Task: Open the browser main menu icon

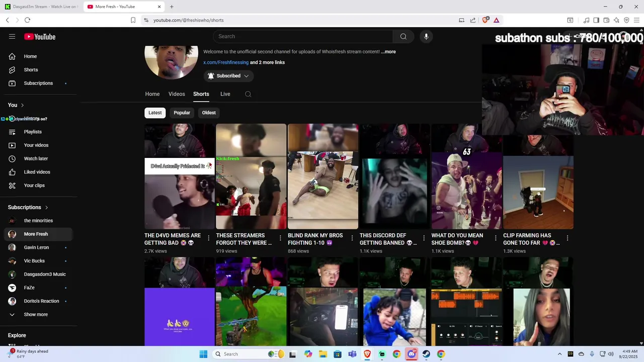Action: (x=636, y=20)
